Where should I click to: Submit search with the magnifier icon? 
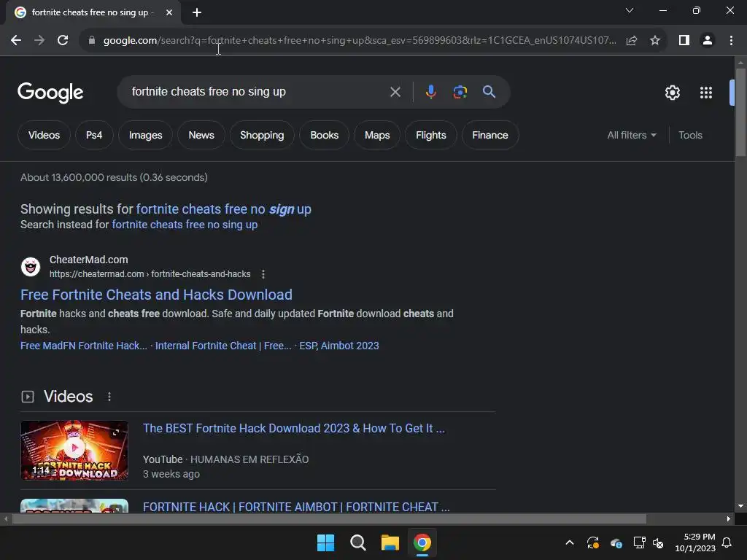(489, 91)
